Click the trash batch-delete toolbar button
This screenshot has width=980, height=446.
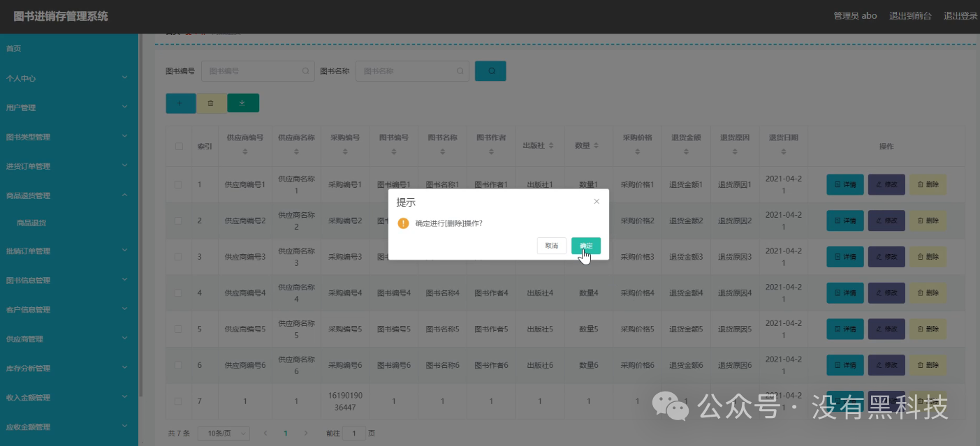tap(212, 103)
